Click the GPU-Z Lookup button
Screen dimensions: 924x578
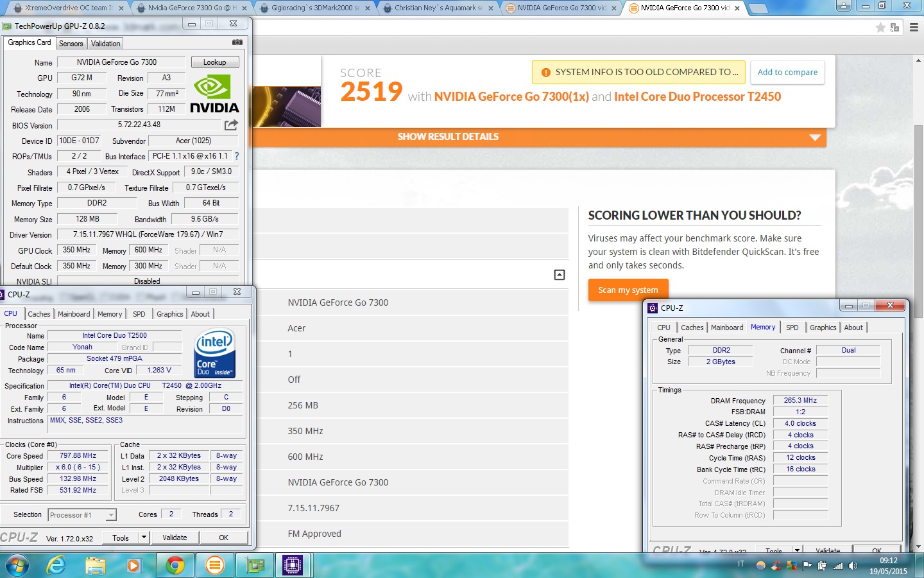pos(215,62)
